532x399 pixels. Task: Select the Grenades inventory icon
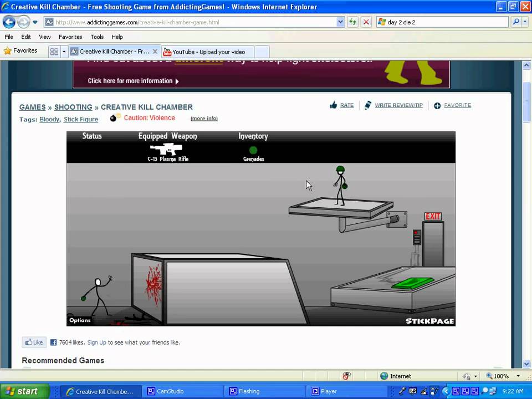tap(253, 150)
